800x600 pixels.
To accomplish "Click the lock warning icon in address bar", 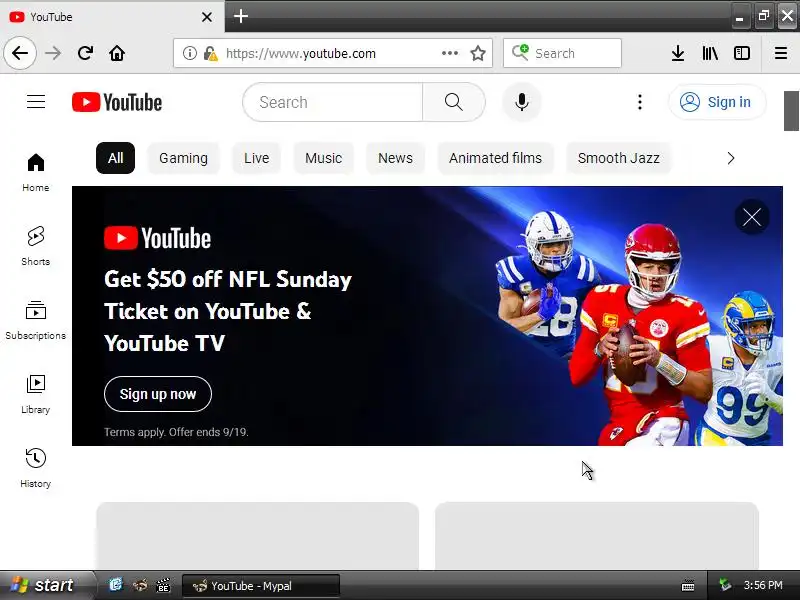I will coord(211,53).
